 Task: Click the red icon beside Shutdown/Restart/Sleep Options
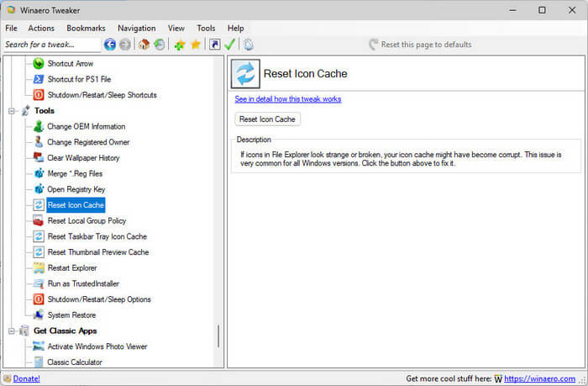pyautogui.click(x=39, y=299)
